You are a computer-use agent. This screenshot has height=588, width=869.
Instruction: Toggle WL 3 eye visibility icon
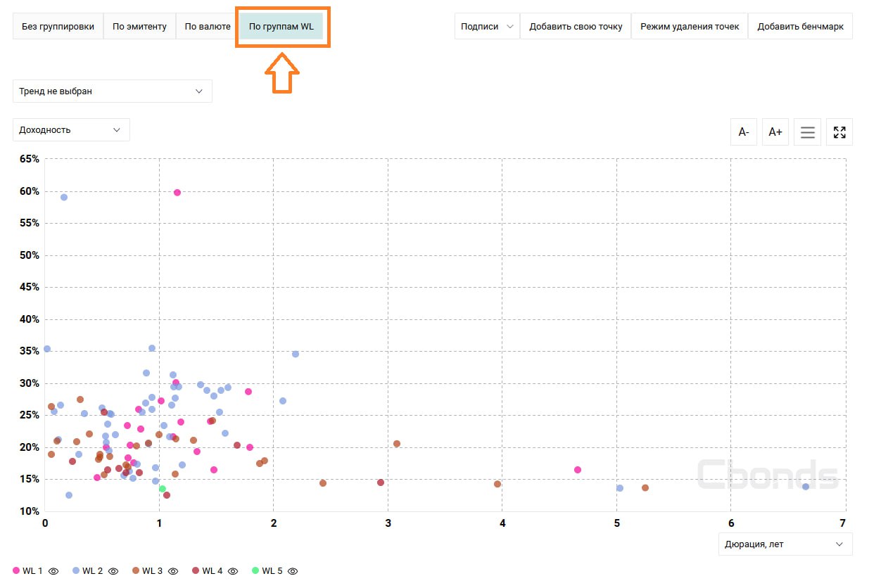(173, 571)
